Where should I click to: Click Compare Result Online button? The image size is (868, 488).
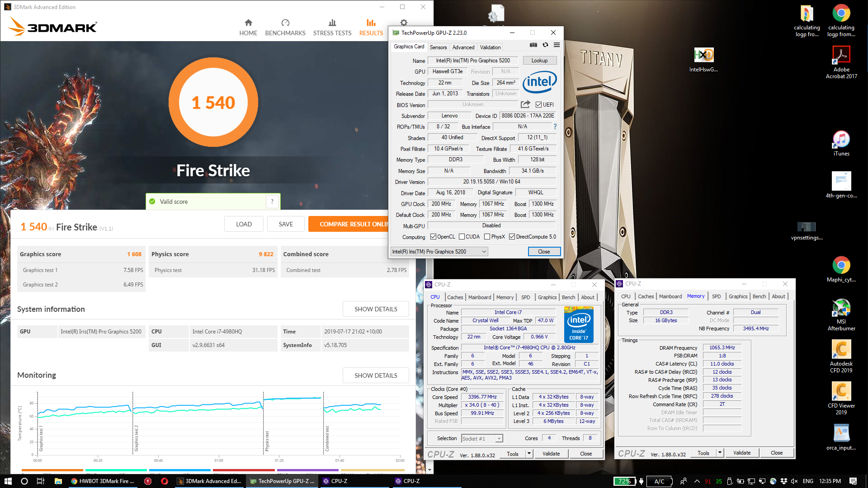click(348, 224)
